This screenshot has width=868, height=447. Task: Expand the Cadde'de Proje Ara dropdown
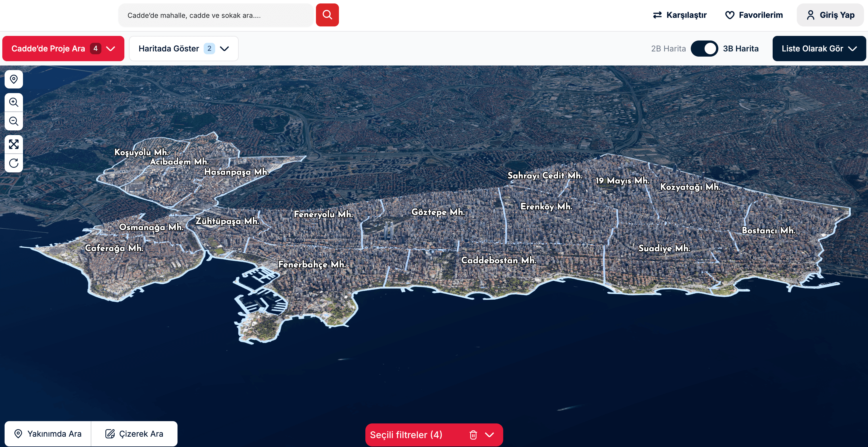click(110, 48)
